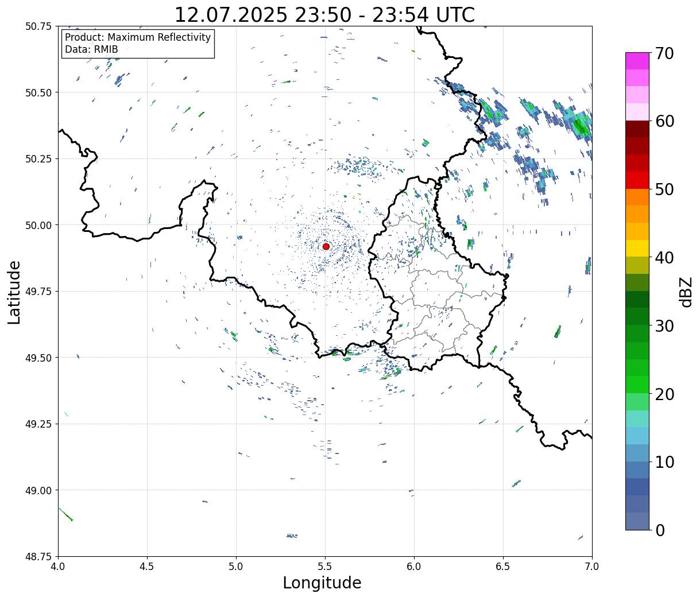Click the longitude tick label 6.5
Image resolution: width=700 pixels, height=597 pixels.
click(503, 567)
